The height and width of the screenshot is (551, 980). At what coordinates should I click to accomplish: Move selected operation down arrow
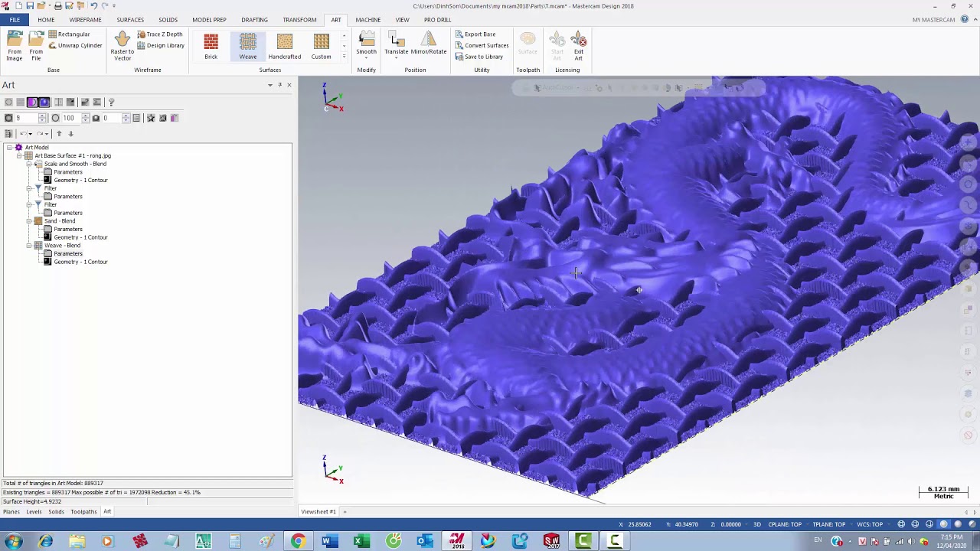(71, 133)
